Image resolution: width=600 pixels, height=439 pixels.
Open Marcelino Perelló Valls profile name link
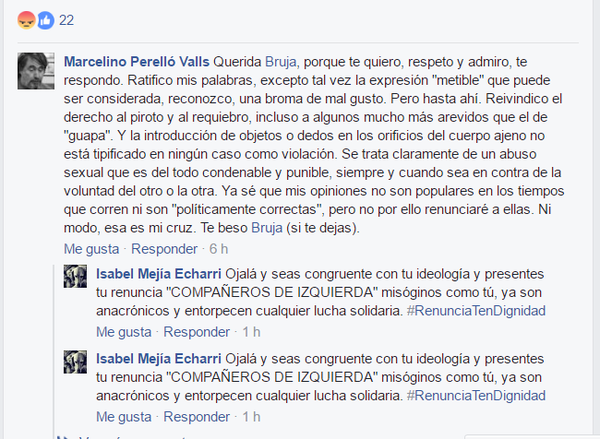(137, 62)
